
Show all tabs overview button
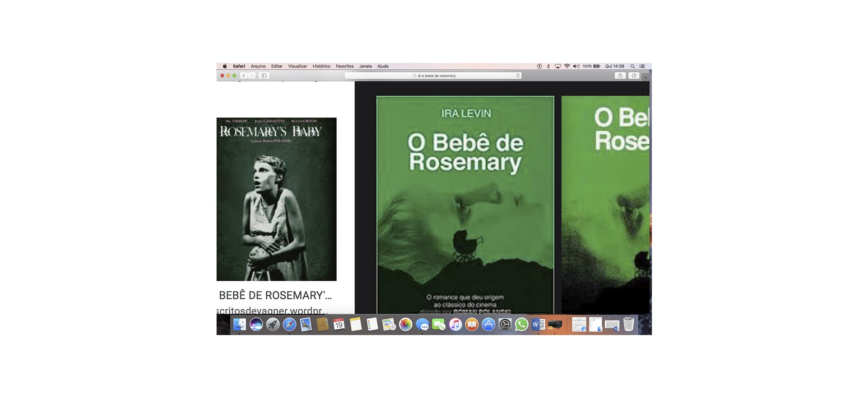point(634,76)
